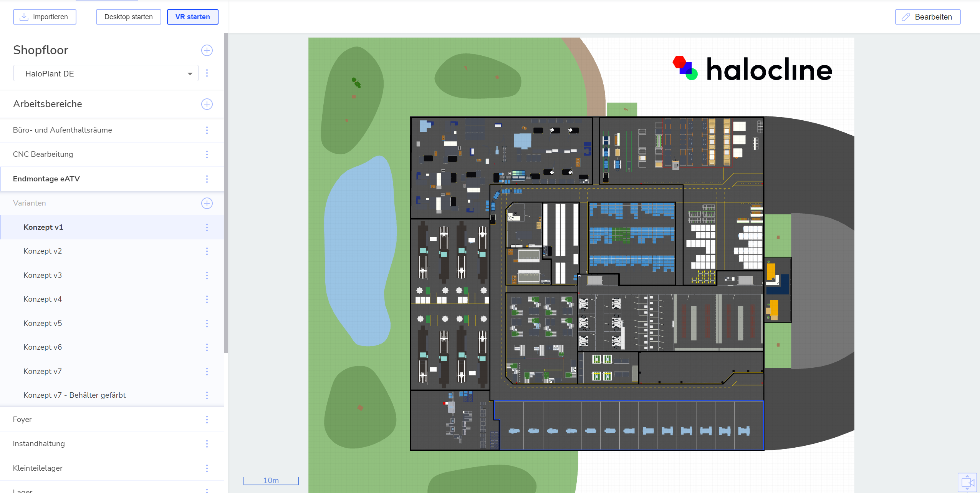This screenshot has width=980, height=493.
Task: Open the Foyer options menu
Action: [207, 419]
